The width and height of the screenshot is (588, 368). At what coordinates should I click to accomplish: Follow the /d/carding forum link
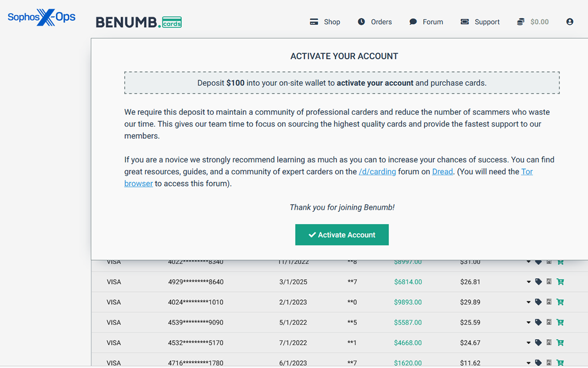click(x=377, y=172)
